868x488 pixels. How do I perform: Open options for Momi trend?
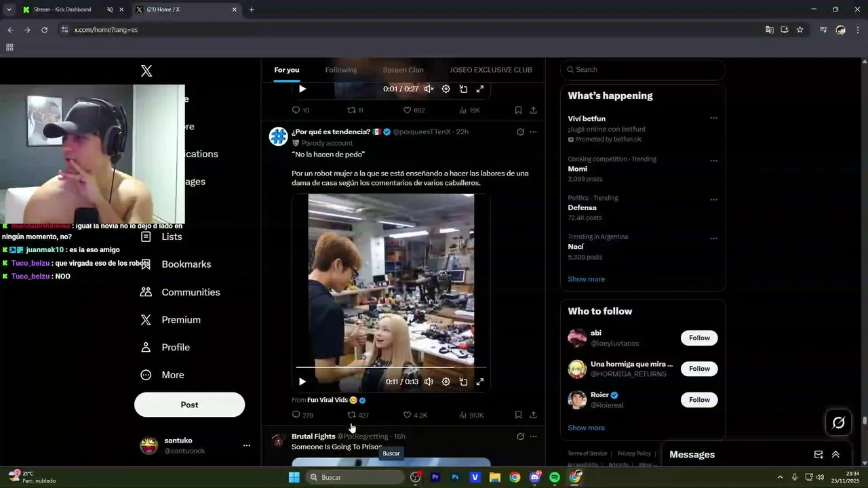[x=713, y=161]
